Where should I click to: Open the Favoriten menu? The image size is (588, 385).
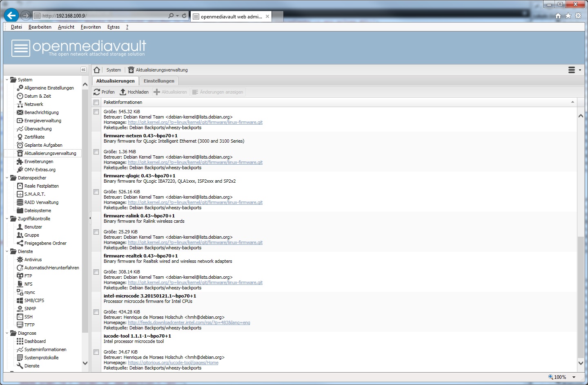click(x=91, y=27)
